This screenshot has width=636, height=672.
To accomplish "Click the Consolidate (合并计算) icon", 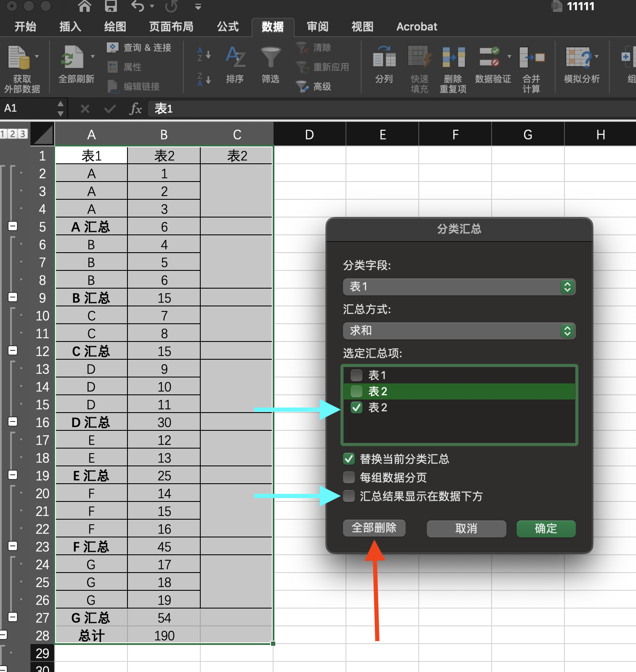I will pos(531,58).
